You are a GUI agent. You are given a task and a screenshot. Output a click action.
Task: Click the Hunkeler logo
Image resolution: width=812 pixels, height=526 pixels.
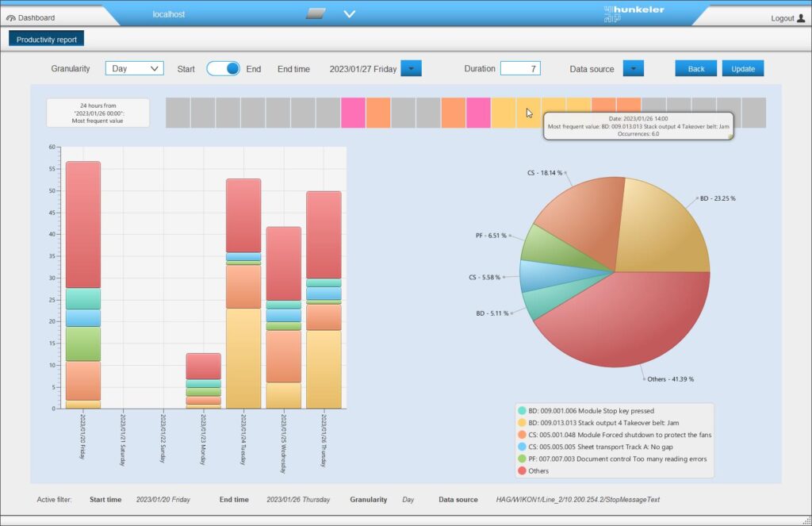[x=634, y=14]
